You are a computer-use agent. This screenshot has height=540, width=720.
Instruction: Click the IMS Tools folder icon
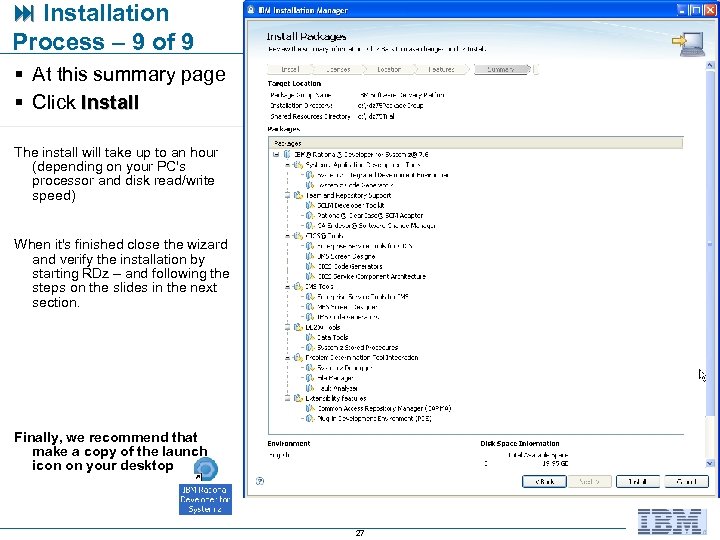click(x=298, y=287)
